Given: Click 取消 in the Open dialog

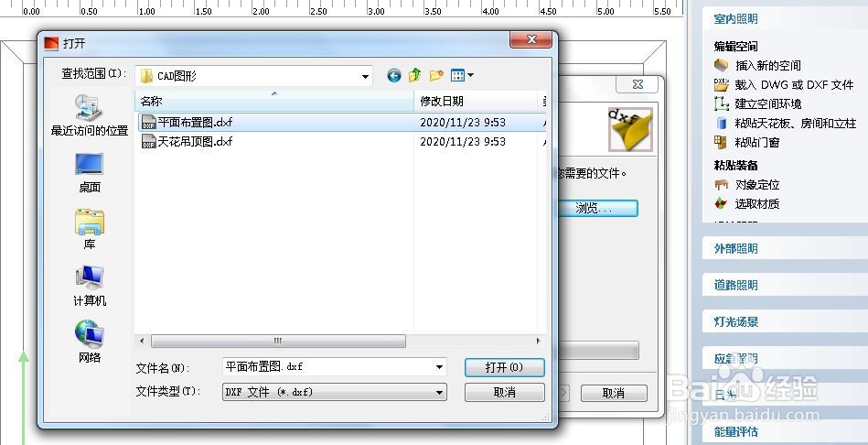Looking at the screenshot, I should 504,393.
